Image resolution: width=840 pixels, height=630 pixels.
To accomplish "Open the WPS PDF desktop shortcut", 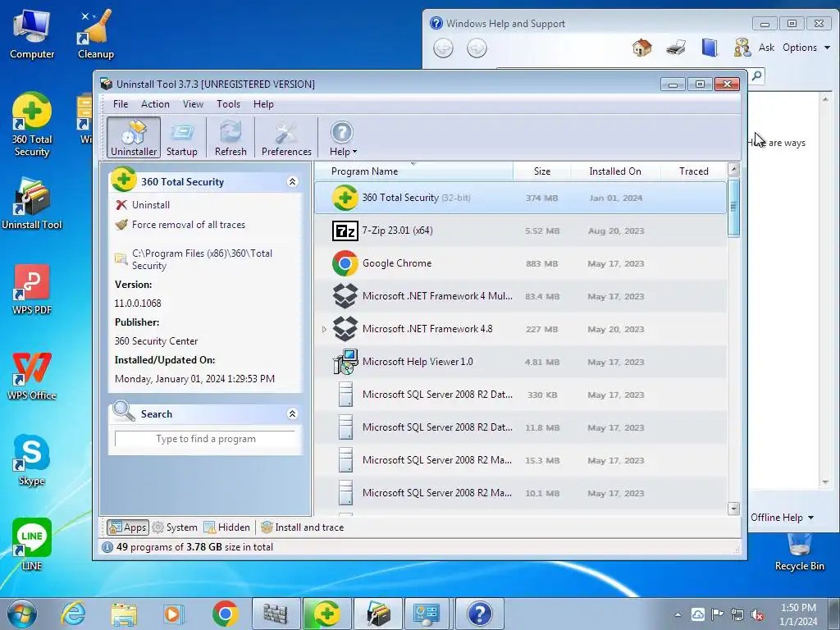I will (32, 290).
